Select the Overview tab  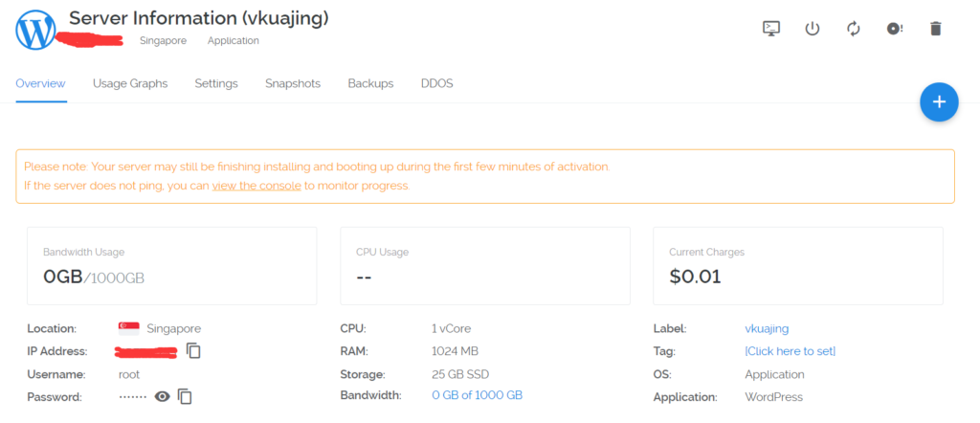click(40, 83)
